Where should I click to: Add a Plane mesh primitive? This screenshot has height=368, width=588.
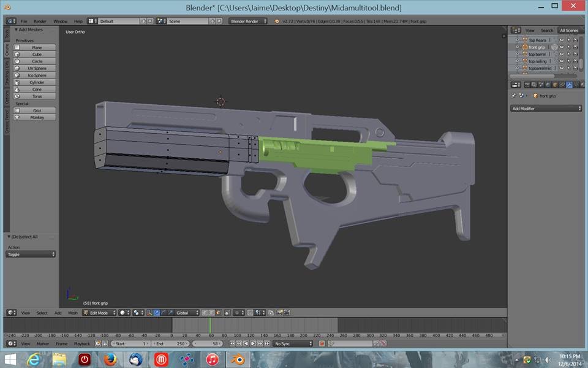34,47
